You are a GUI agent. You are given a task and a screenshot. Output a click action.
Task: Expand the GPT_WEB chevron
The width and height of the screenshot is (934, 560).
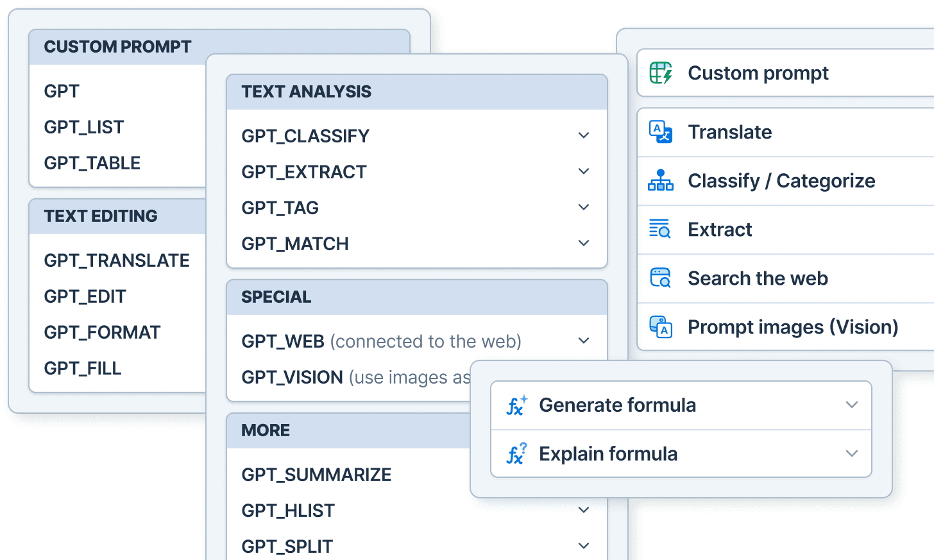click(x=584, y=341)
